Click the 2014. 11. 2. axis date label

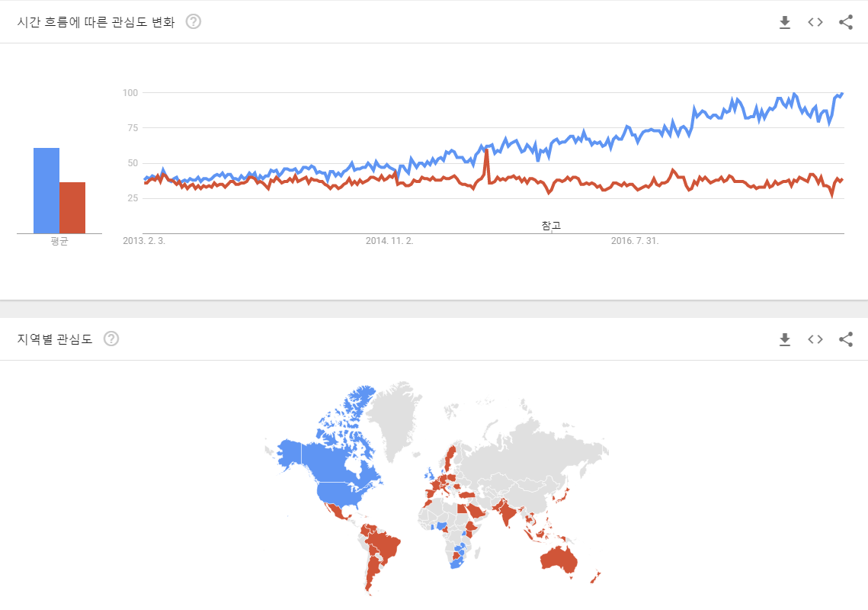389,241
